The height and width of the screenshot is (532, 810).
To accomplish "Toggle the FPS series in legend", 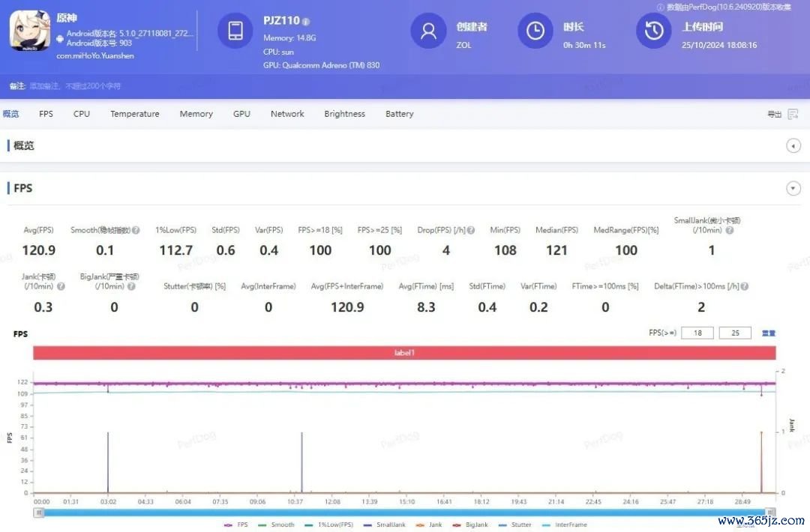I will (x=236, y=525).
